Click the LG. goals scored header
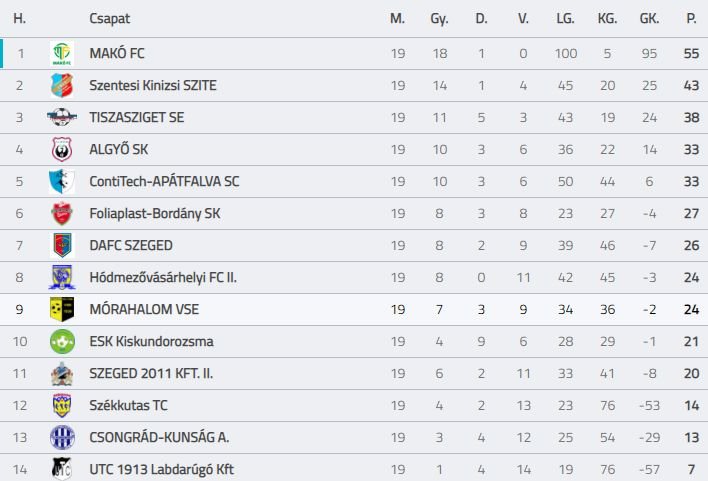Viewport: 708px width, 481px height. (565, 19)
